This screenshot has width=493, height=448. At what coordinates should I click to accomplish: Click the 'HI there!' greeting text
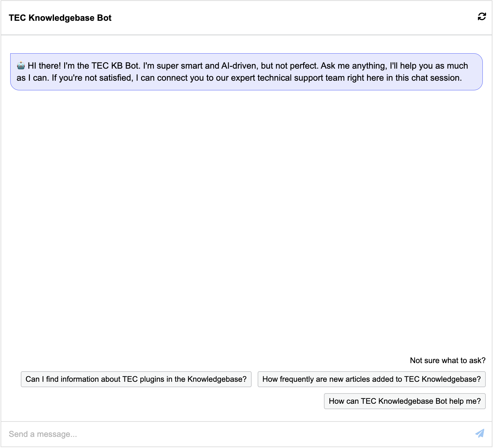pos(44,66)
